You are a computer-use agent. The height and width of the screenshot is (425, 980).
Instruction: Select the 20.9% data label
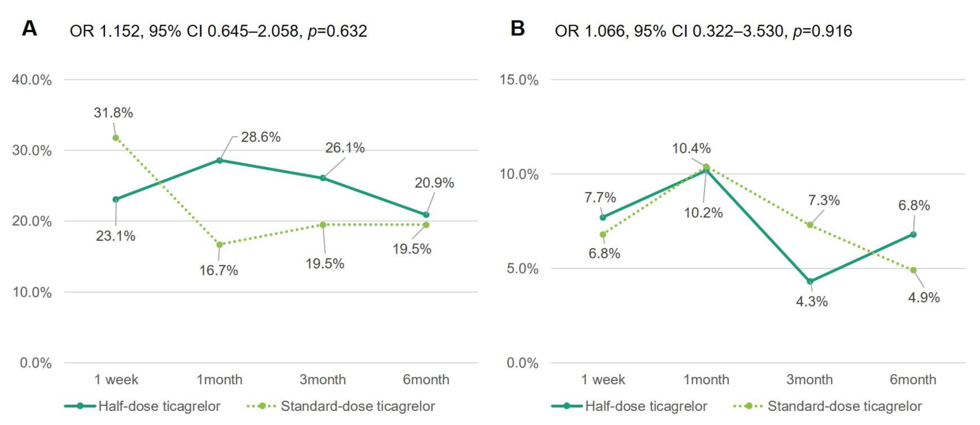434,183
